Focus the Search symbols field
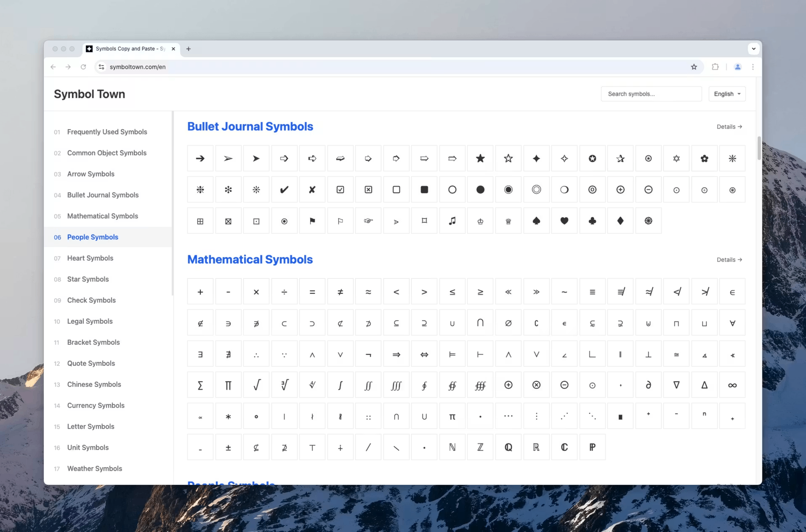 point(651,94)
